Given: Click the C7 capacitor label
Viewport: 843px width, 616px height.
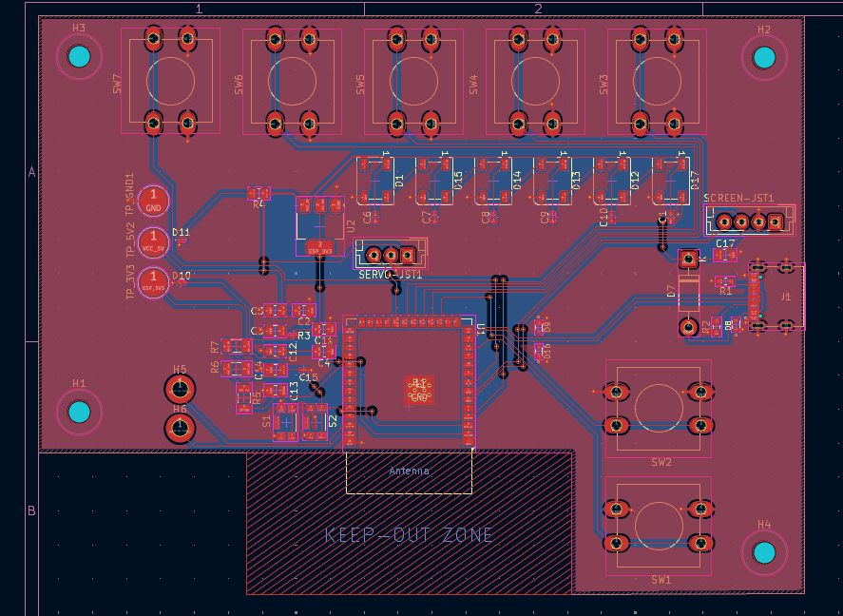Looking at the screenshot, I should tap(427, 217).
